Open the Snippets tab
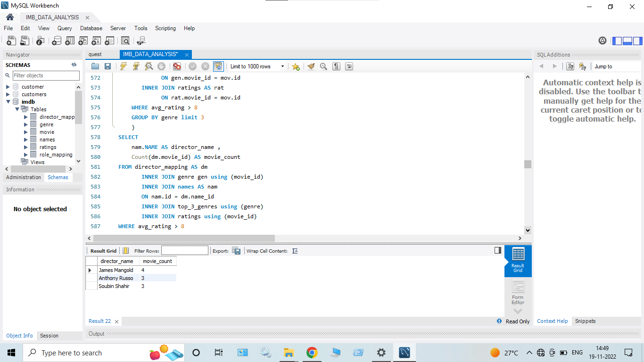 (585, 321)
